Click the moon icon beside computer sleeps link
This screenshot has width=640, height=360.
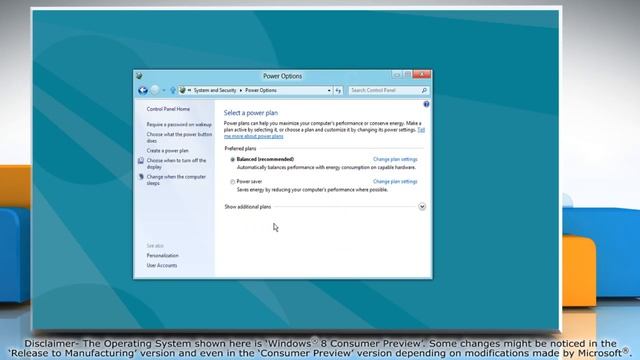[141, 177]
